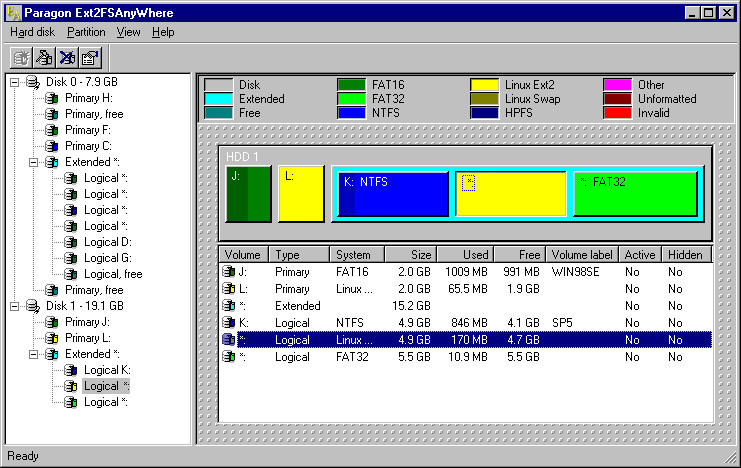
Task: Sort by the Volume column header
Action: (243, 255)
